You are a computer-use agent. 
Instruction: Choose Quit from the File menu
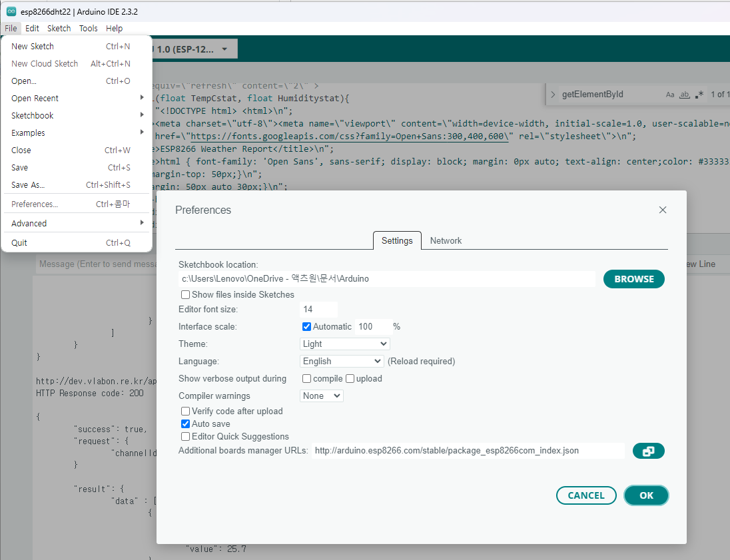pos(77,242)
